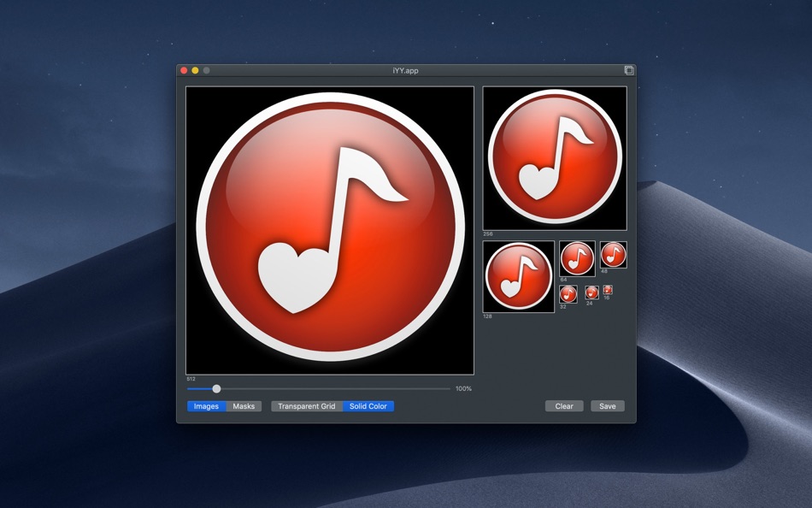Choose the 24 size icon thumbnail
This screenshot has width=812, height=508.
point(592,292)
